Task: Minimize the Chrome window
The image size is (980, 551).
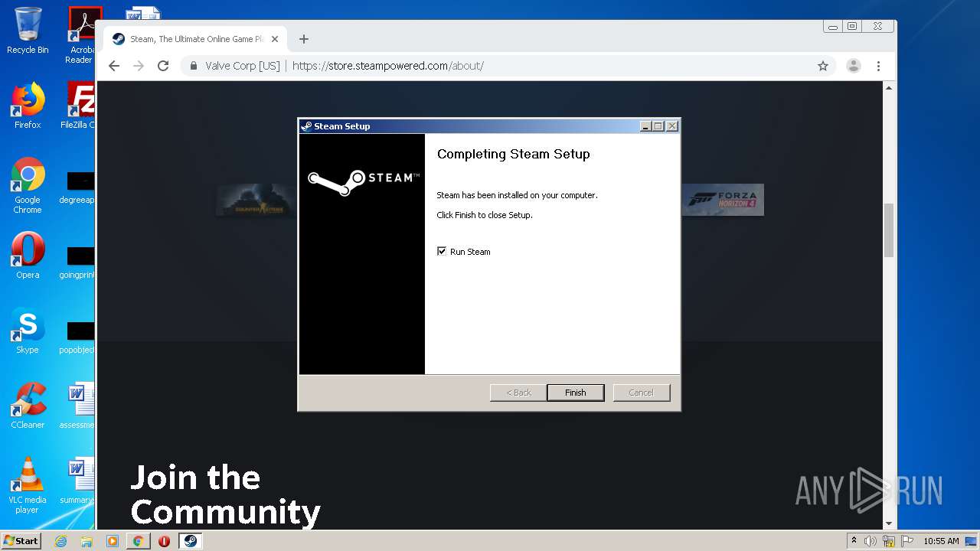Action: pyautogui.click(x=832, y=26)
